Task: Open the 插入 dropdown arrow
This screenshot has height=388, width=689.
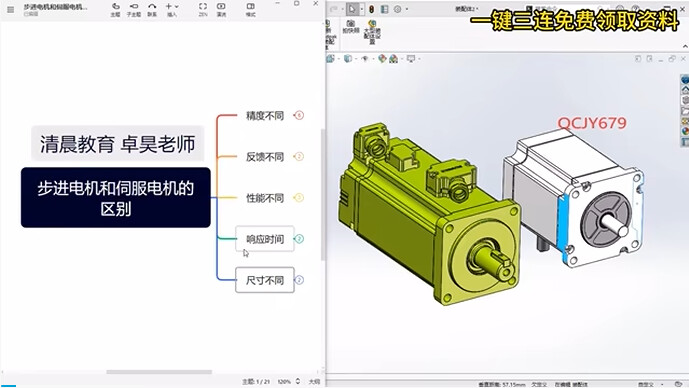Action: [177, 7]
